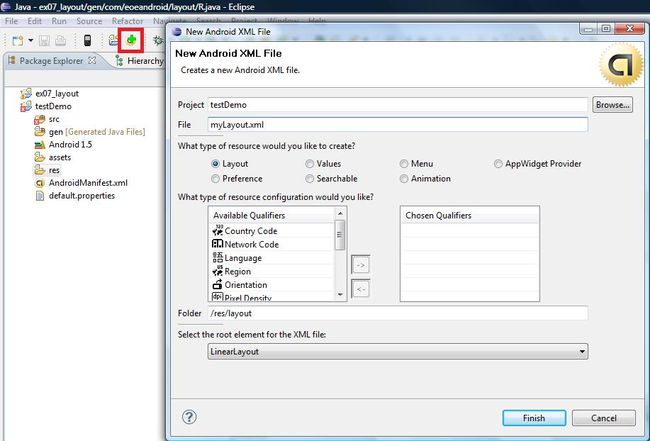Select the Animation radio button
This screenshot has height=441, width=650.
(404, 179)
